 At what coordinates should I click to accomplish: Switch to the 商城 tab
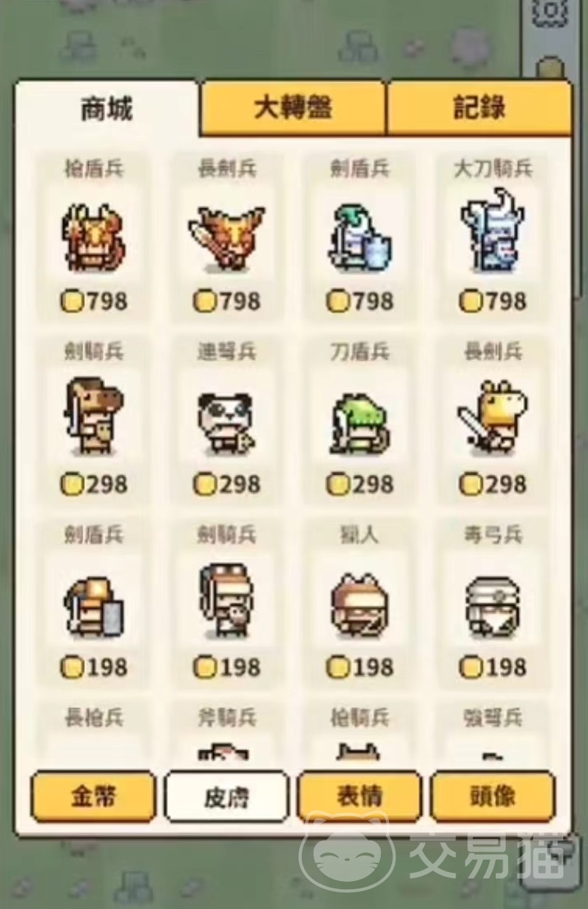107,109
